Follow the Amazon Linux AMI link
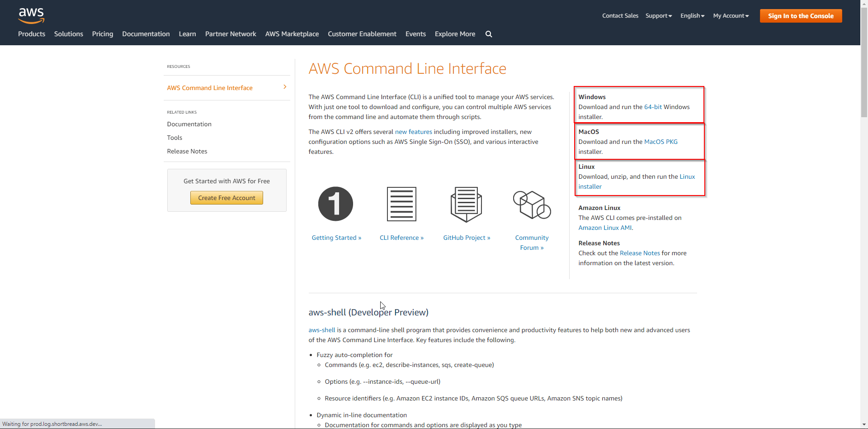This screenshot has width=868, height=429. (605, 228)
